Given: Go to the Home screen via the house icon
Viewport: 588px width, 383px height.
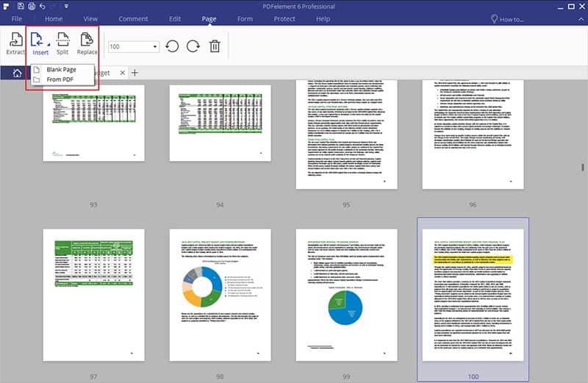Looking at the screenshot, I should tap(17, 73).
